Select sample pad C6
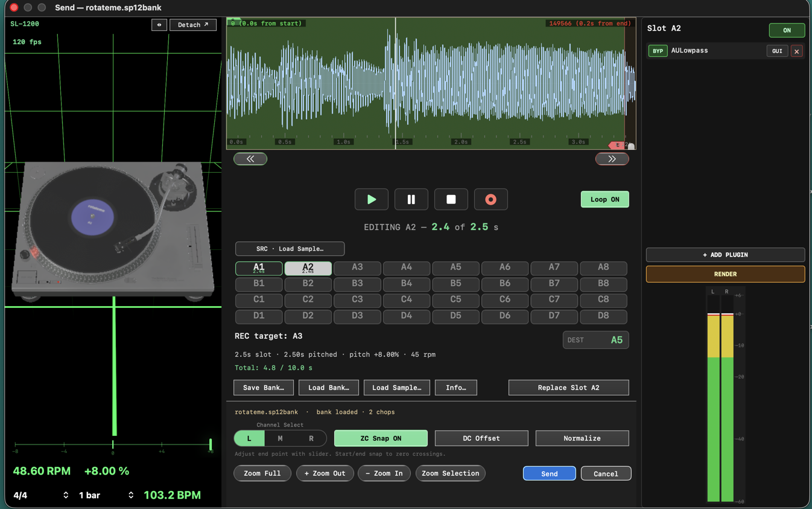The image size is (812, 509). (x=505, y=299)
